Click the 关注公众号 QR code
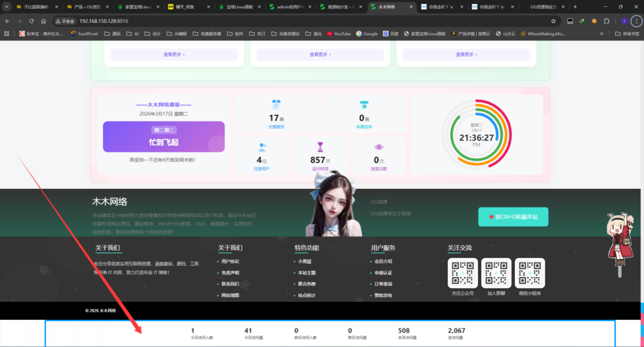 pos(462,273)
